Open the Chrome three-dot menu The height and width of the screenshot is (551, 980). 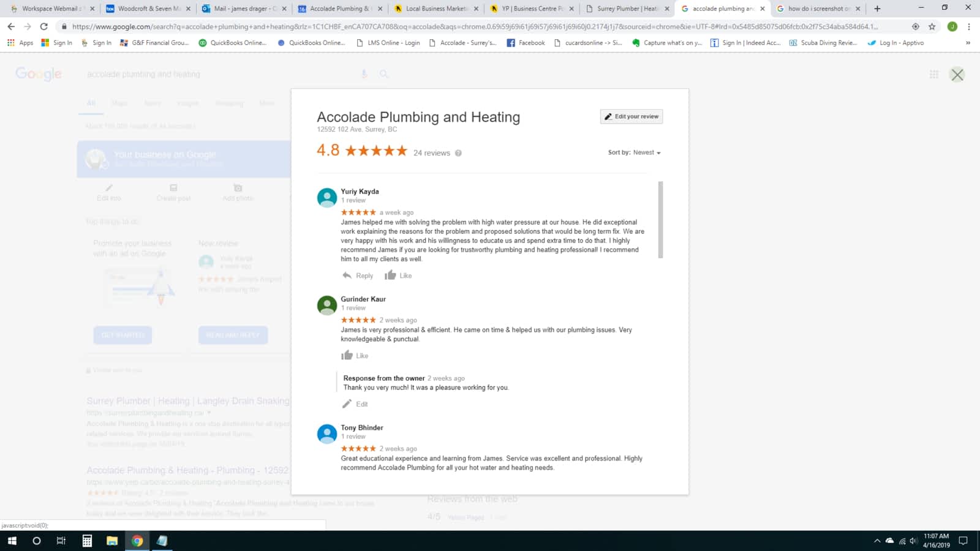(969, 26)
